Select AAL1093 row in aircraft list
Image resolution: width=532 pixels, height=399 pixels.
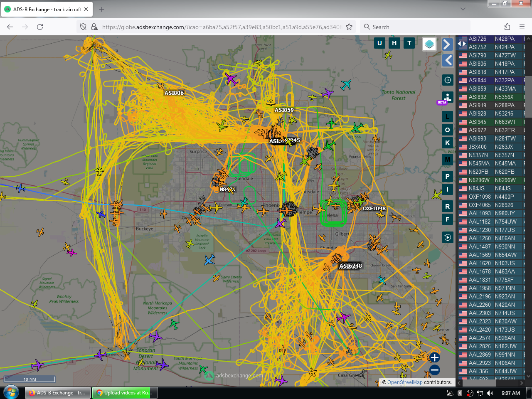click(492, 213)
